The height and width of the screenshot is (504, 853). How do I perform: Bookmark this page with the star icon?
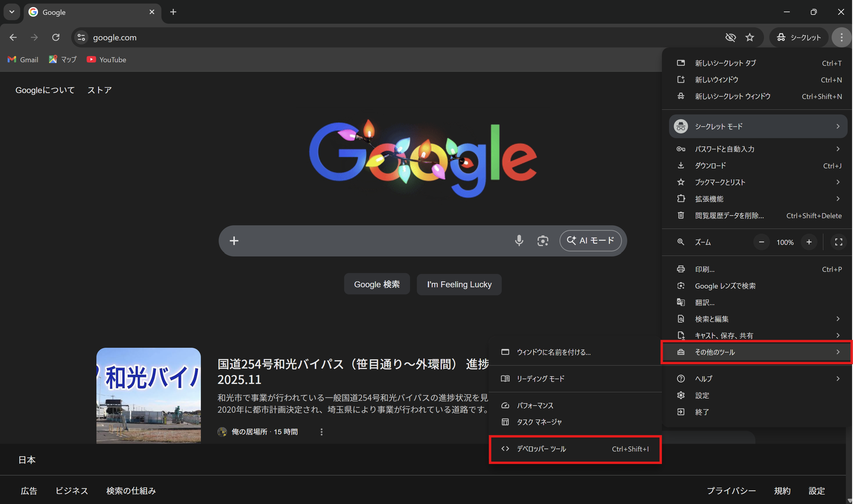coord(750,37)
